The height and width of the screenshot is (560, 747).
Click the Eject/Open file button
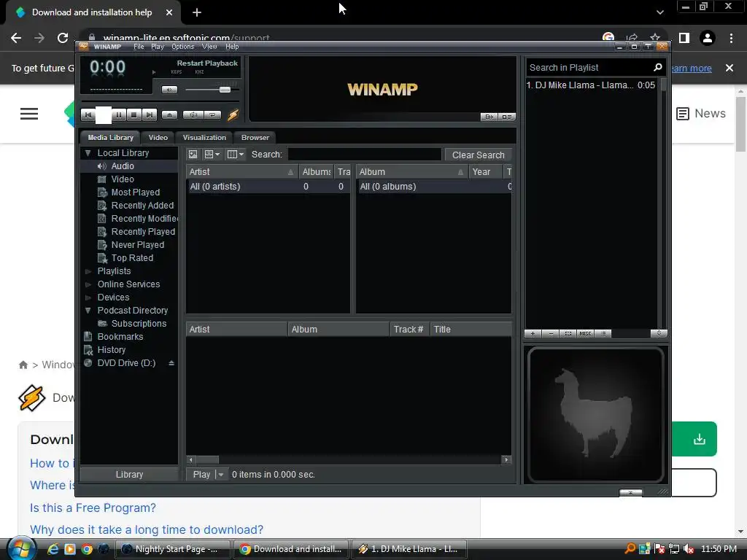tap(169, 114)
